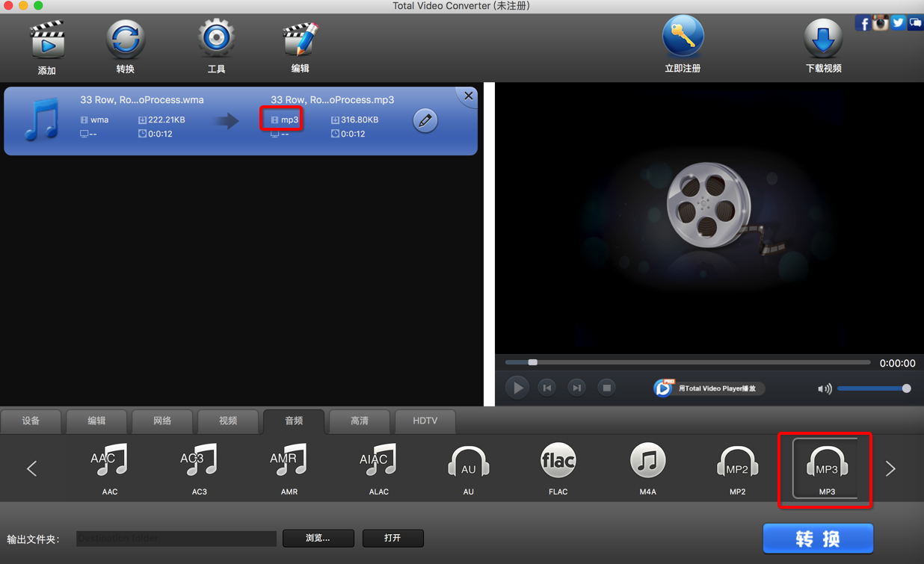Viewport: 924px width, 564px height.
Task: Click the 浏览... browse button
Action: point(318,538)
